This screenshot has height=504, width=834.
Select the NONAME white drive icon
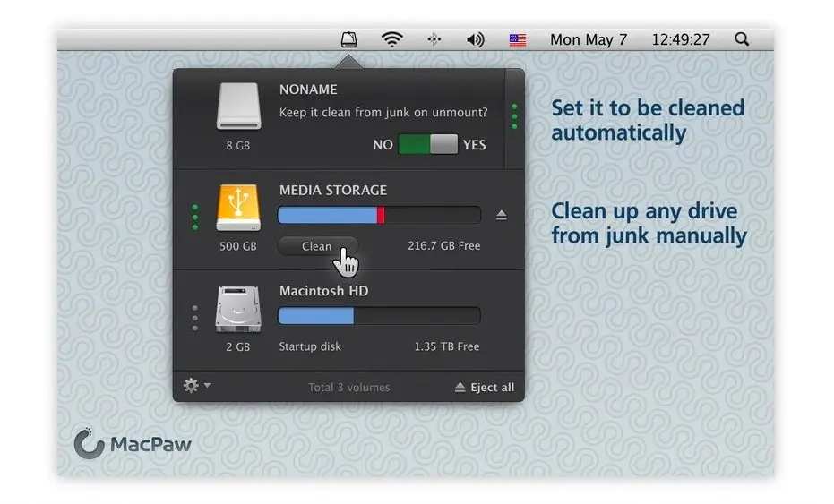239,107
